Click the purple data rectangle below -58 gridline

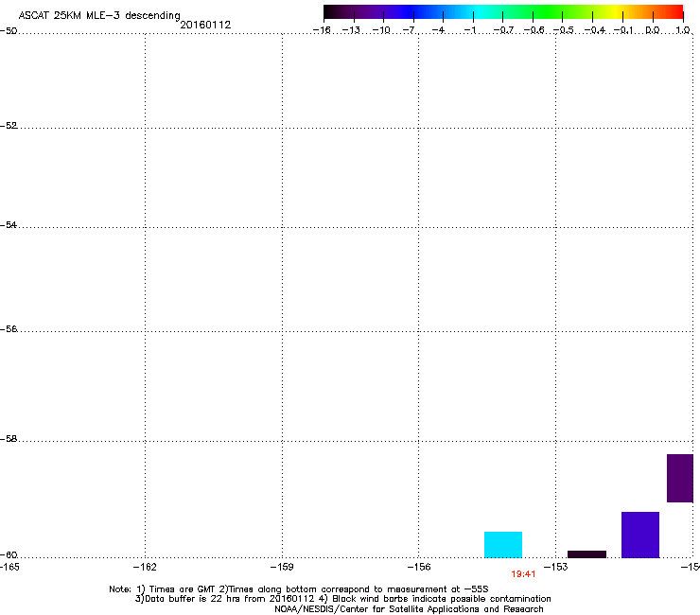click(x=680, y=479)
